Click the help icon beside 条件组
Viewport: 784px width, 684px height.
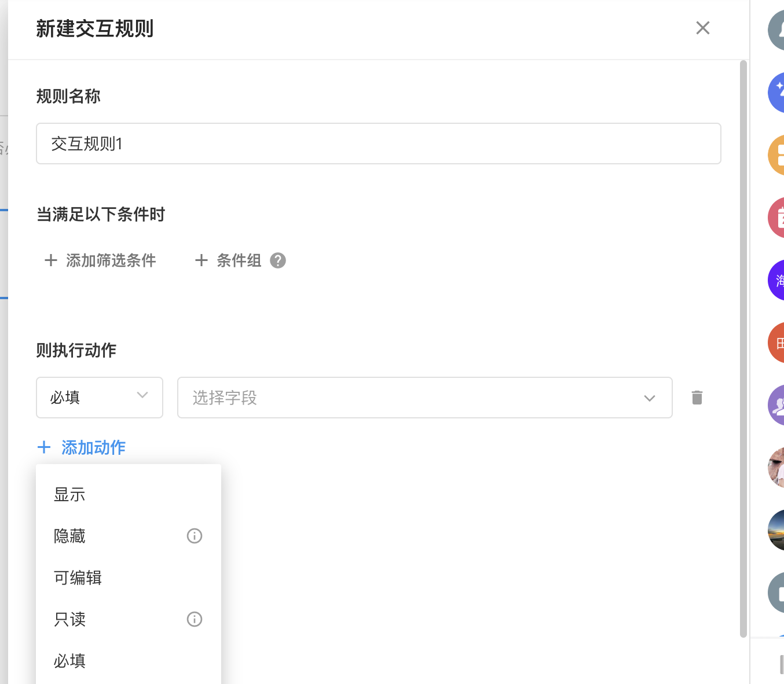click(278, 260)
